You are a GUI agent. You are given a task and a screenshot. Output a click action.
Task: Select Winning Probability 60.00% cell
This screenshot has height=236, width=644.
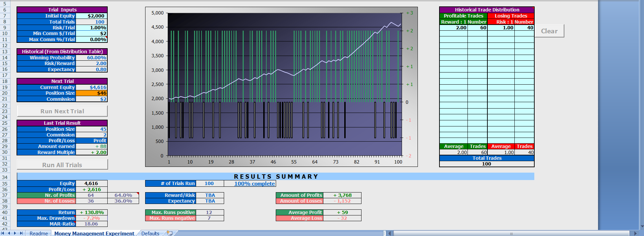[91, 58]
